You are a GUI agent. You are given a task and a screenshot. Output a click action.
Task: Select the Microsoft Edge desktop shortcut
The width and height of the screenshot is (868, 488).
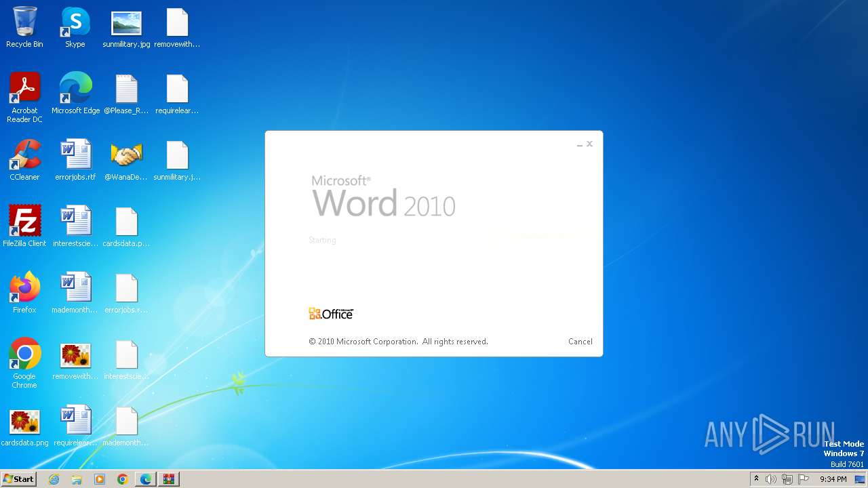[75, 94]
